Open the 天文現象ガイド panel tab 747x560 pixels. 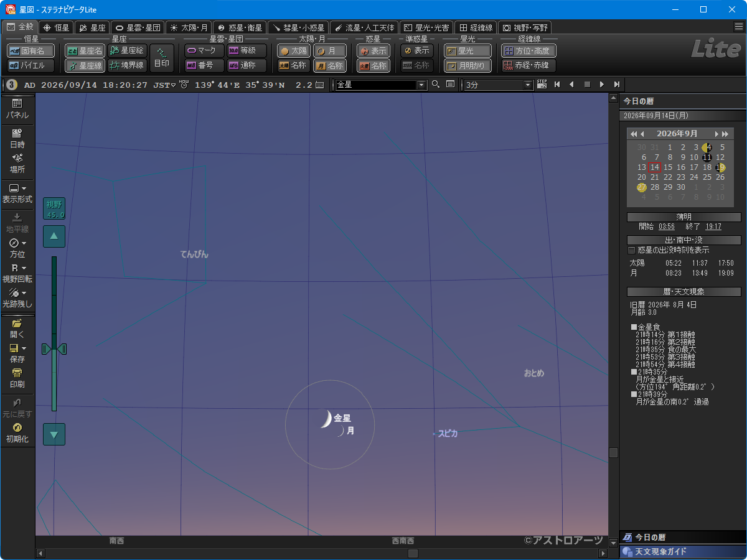point(683,551)
